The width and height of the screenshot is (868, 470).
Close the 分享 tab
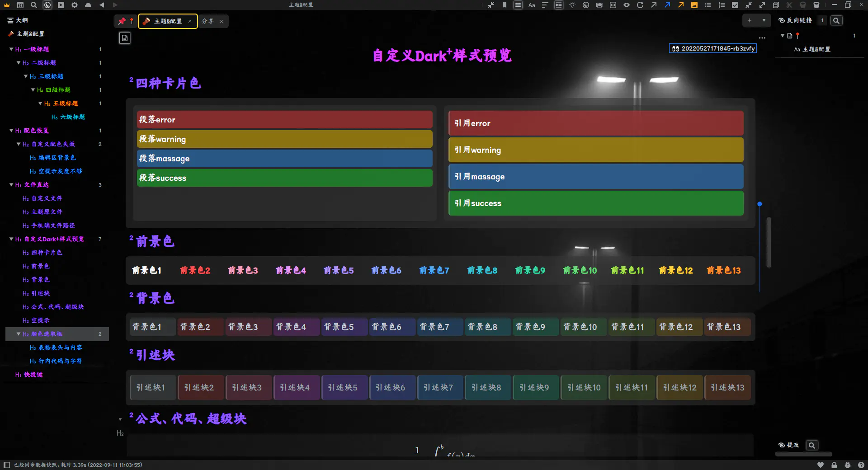[x=222, y=21]
